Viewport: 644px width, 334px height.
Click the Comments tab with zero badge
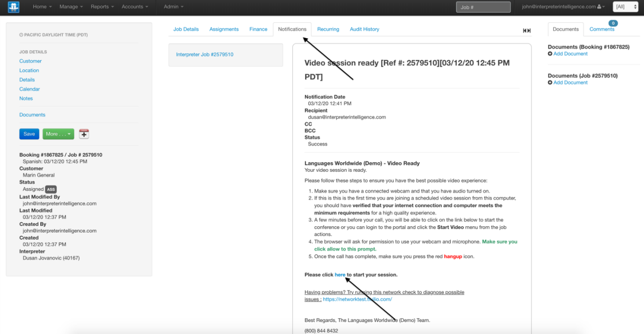[602, 29]
